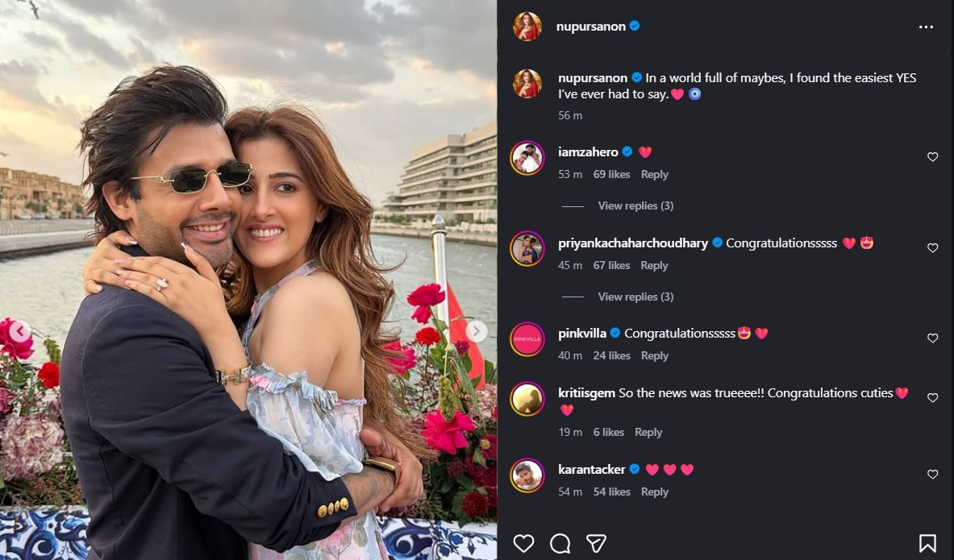Like pinkvilla's congratulations comment heart
The height and width of the screenshot is (560, 954).
point(933,338)
